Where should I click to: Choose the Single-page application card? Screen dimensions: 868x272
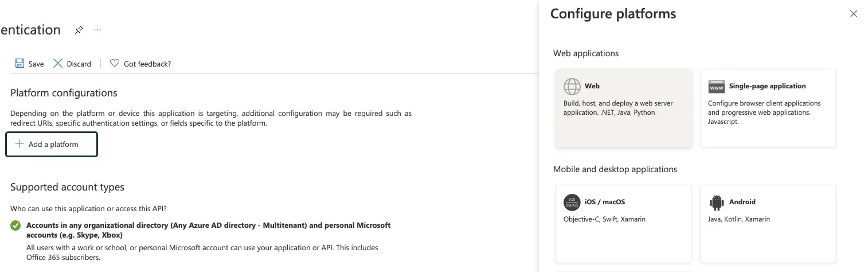768,108
